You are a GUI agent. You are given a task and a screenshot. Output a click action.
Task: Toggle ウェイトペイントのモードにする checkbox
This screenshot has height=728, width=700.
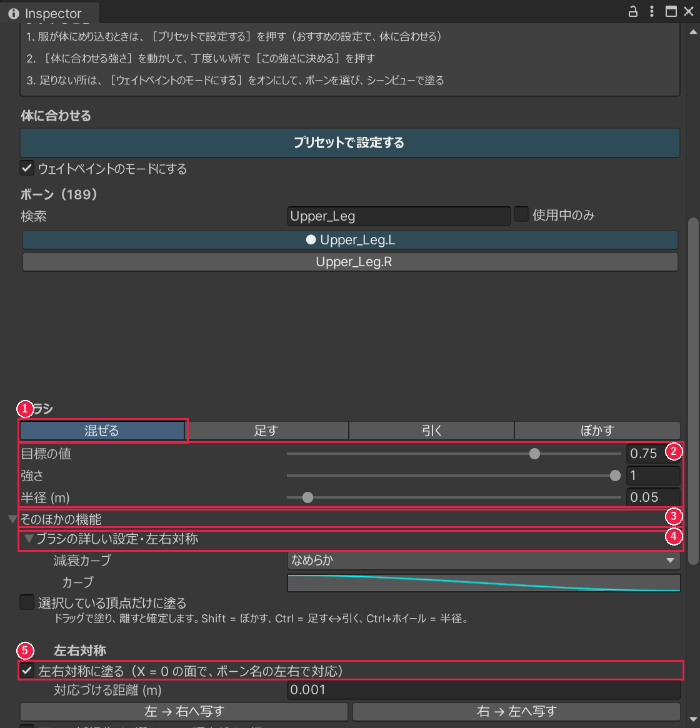point(27,168)
